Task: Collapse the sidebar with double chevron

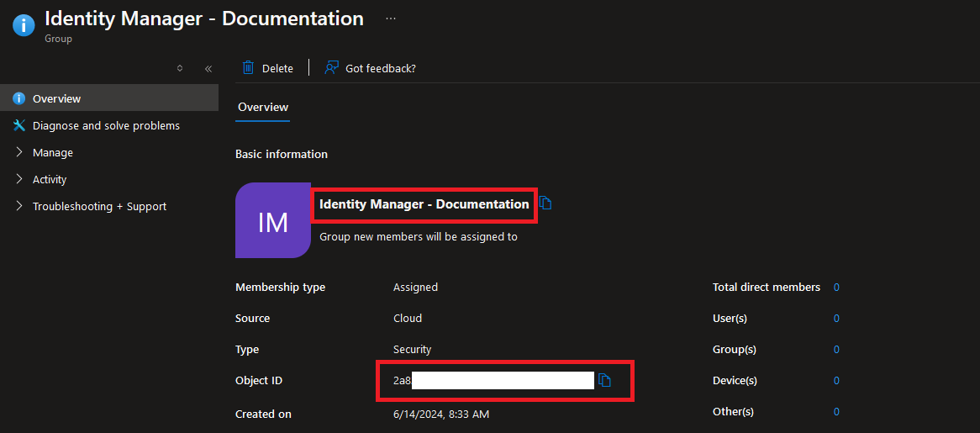Action: pyautogui.click(x=208, y=69)
